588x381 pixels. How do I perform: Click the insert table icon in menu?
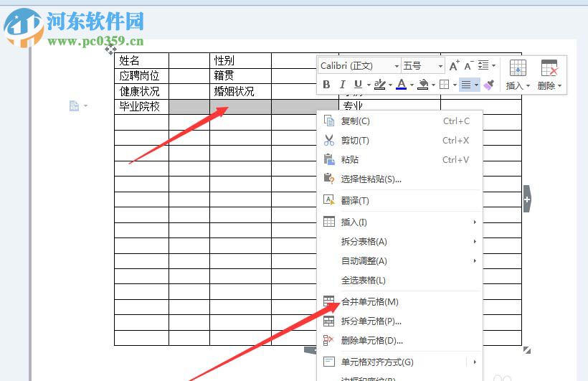[x=329, y=222]
